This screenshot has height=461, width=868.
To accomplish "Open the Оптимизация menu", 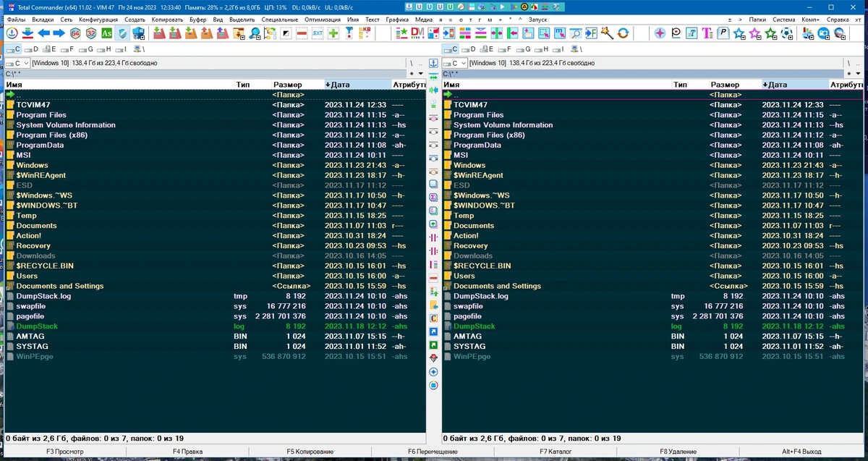I will tap(322, 20).
